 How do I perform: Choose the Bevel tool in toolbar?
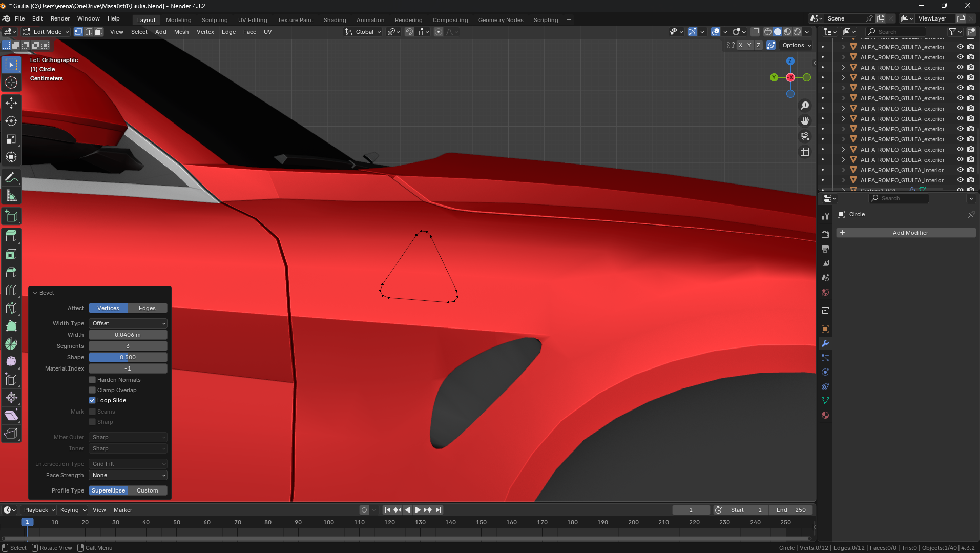click(11, 272)
